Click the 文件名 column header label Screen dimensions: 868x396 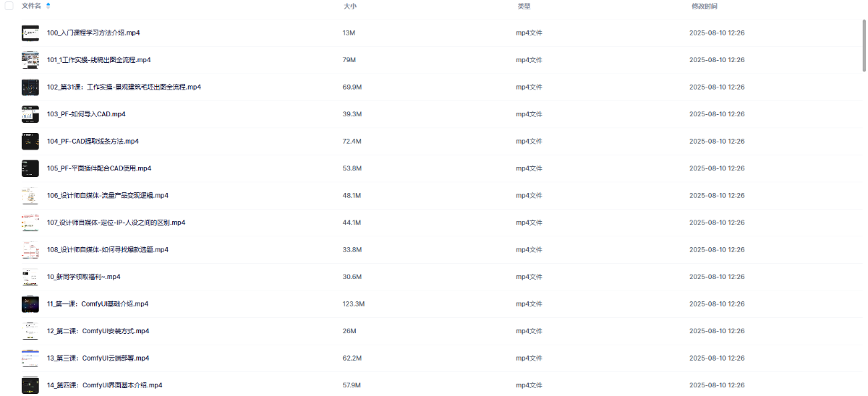31,6
